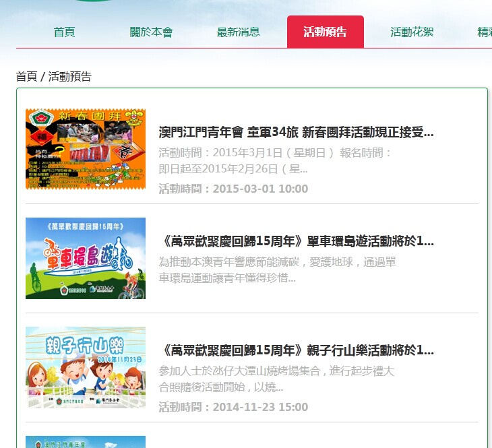Image resolution: width=492 pixels, height=448 pixels.
Task: Click the summary text starting 為推動本澳青年
Action: click(277, 269)
